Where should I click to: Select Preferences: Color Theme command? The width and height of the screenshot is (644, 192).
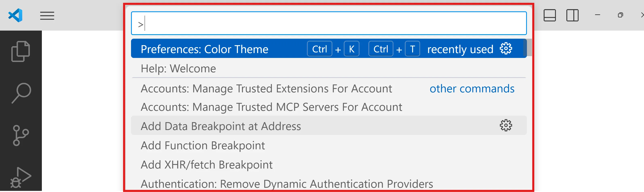click(204, 49)
